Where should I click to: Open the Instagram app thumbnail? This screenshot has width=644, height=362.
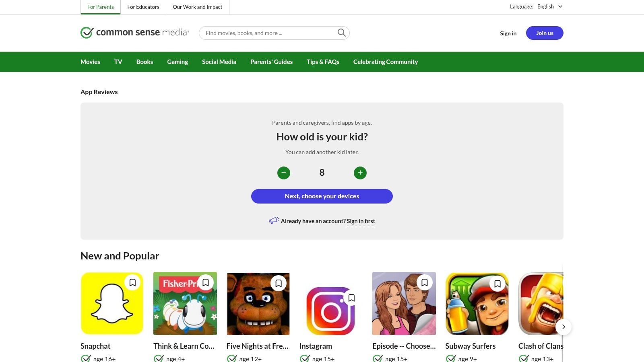tap(331, 311)
